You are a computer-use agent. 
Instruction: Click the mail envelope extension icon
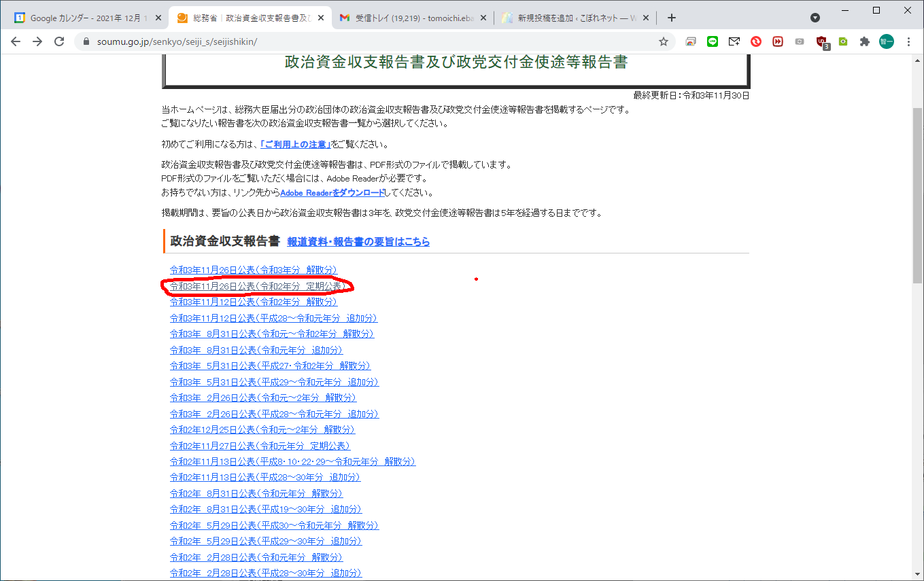click(x=734, y=41)
